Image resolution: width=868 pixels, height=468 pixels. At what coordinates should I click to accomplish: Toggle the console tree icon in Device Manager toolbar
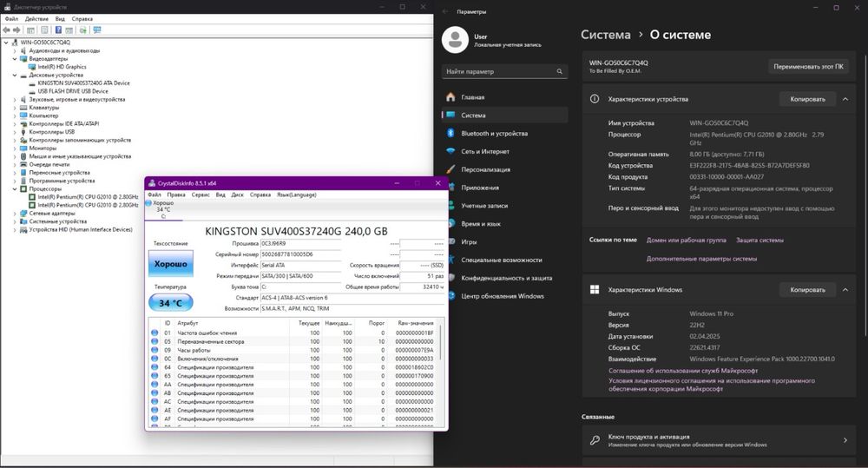point(30,30)
